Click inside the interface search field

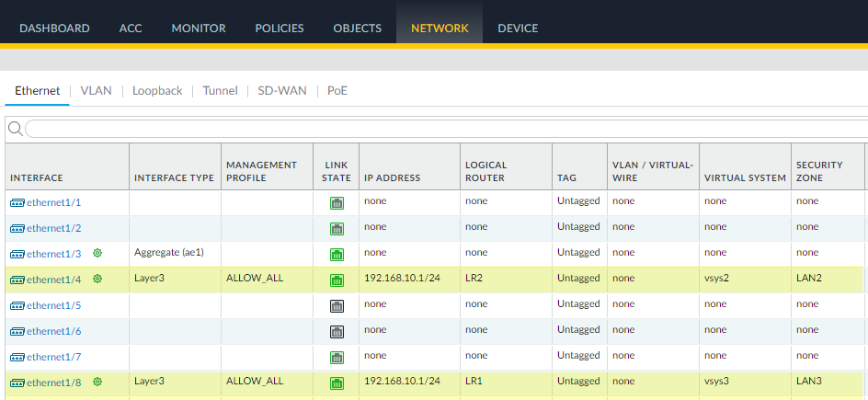click(441, 129)
